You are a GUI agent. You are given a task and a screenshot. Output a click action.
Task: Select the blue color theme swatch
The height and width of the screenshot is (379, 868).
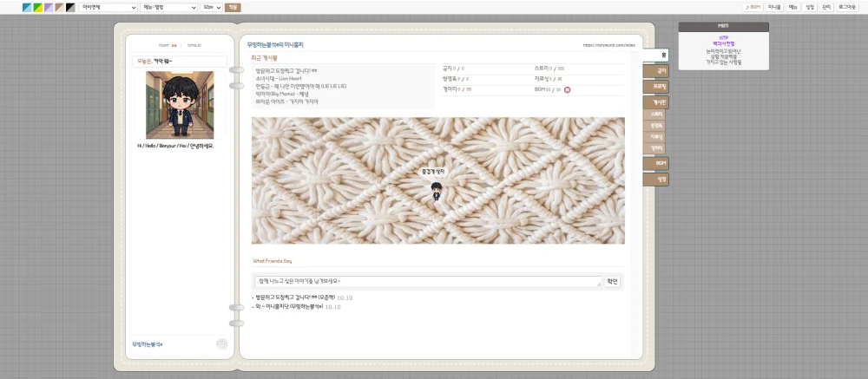(27, 8)
